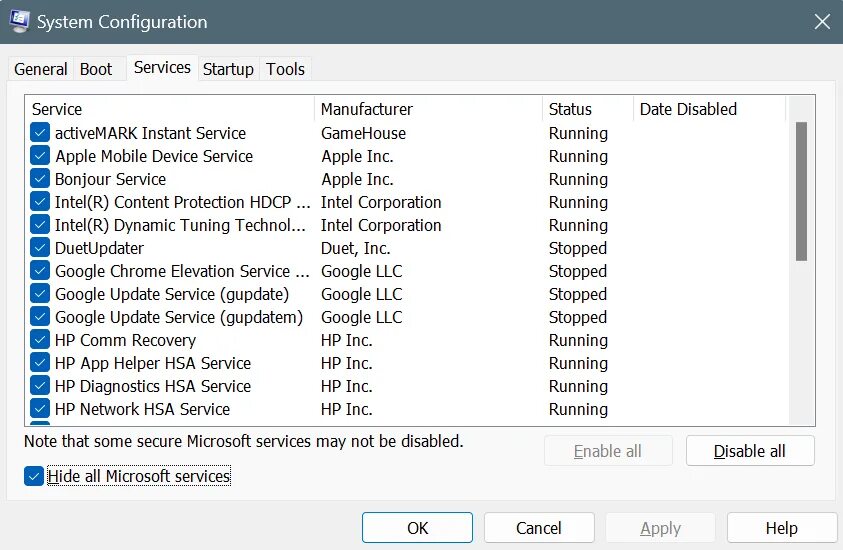Screen dimensions: 843x550
Task: Uncheck the Apple Mobile Device Service checkbox
Action: tap(40, 156)
